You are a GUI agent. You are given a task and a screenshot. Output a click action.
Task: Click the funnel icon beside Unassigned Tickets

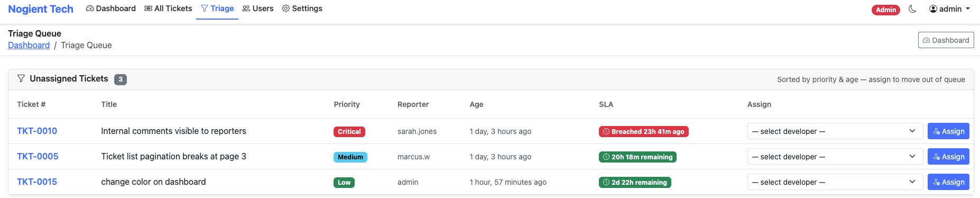21,78
